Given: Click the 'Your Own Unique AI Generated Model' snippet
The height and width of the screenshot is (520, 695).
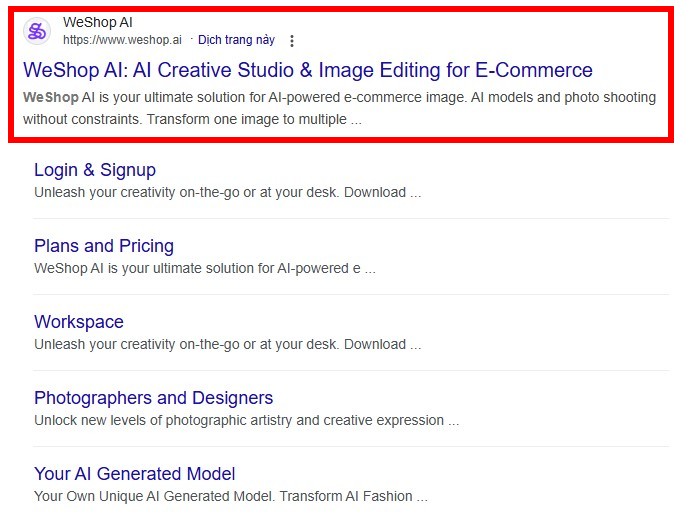Looking at the screenshot, I should (x=230, y=496).
